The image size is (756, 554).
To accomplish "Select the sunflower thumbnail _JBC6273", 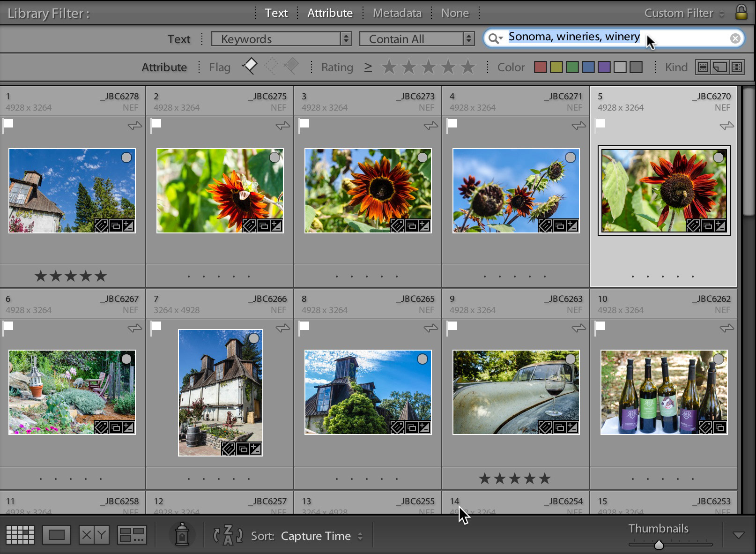I will [x=368, y=191].
